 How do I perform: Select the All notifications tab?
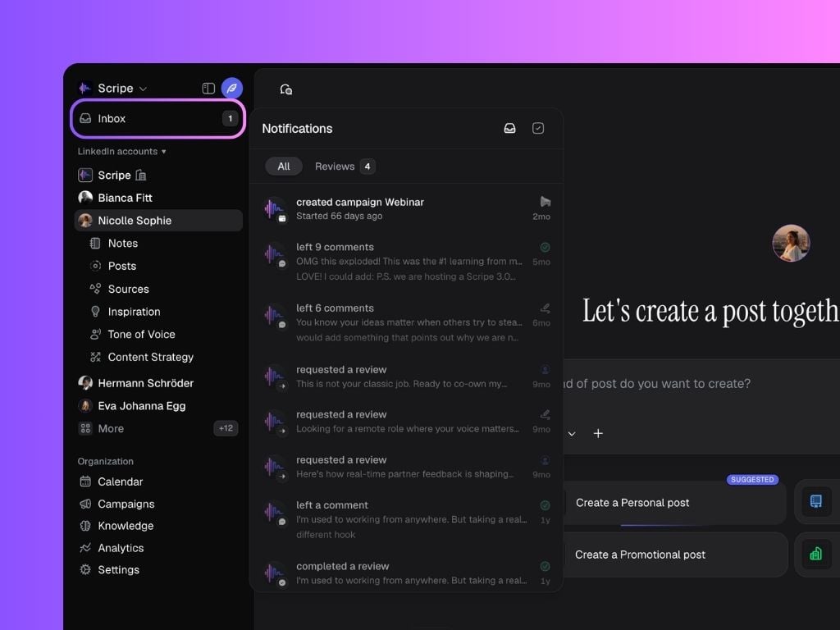284,167
